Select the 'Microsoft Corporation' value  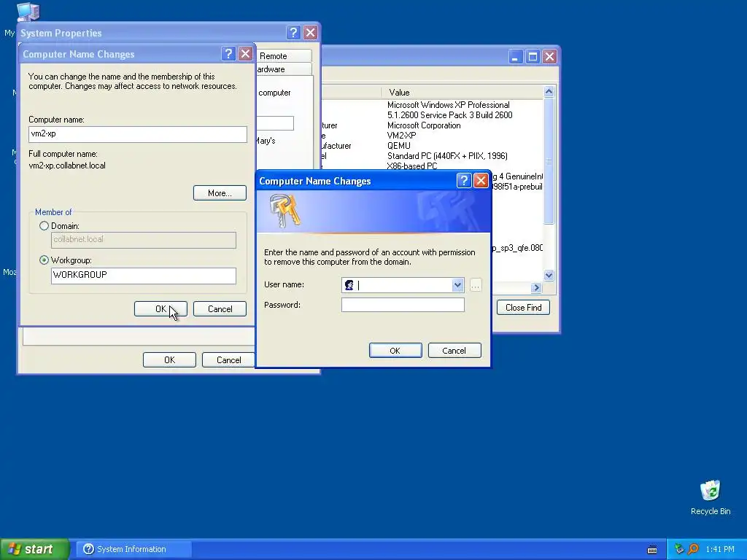pyautogui.click(x=424, y=125)
